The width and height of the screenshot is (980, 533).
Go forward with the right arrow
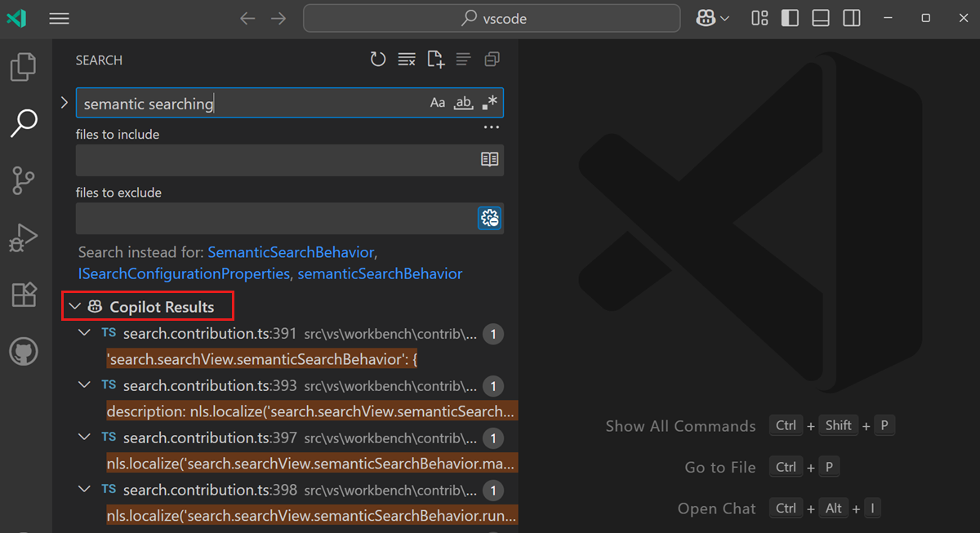pos(278,19)
